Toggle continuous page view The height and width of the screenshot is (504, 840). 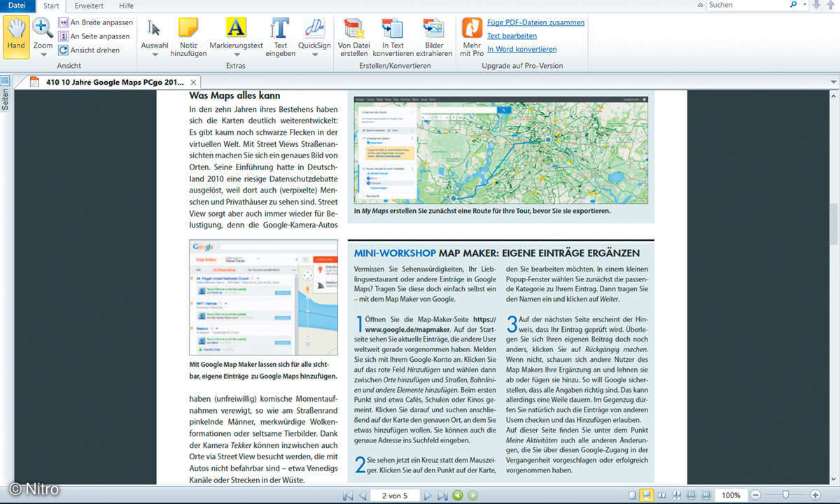647,495
